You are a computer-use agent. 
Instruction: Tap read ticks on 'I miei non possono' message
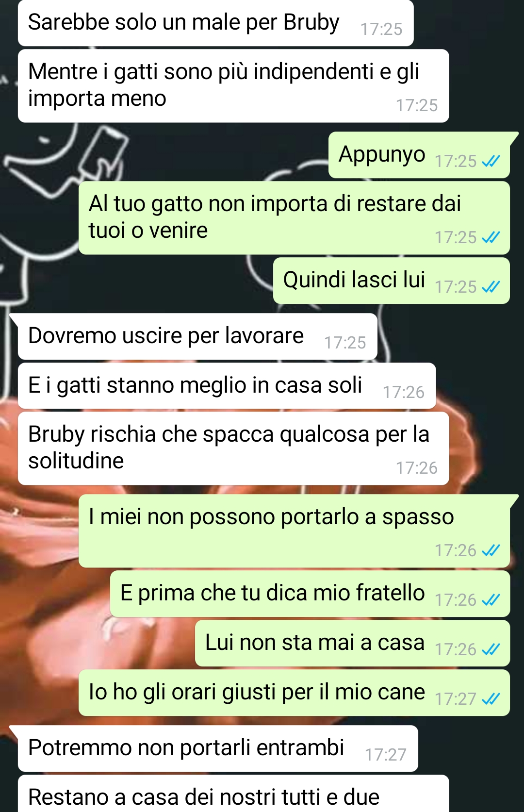(491, 550)
